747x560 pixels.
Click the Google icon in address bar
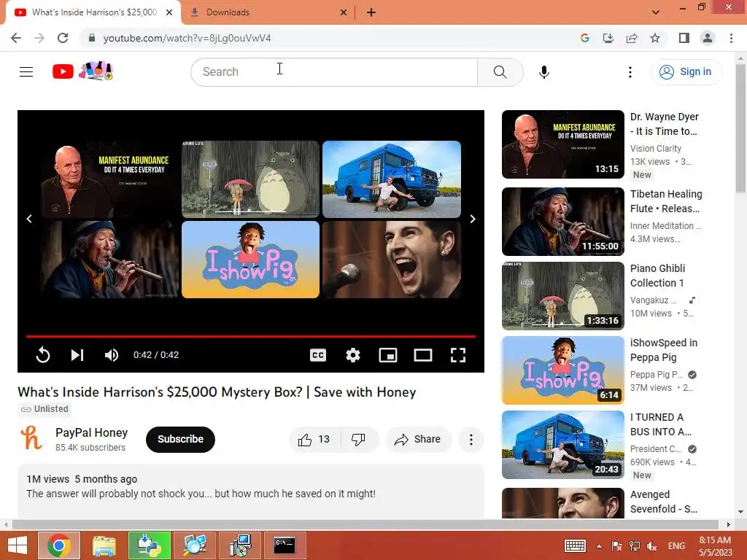[584, 38]
